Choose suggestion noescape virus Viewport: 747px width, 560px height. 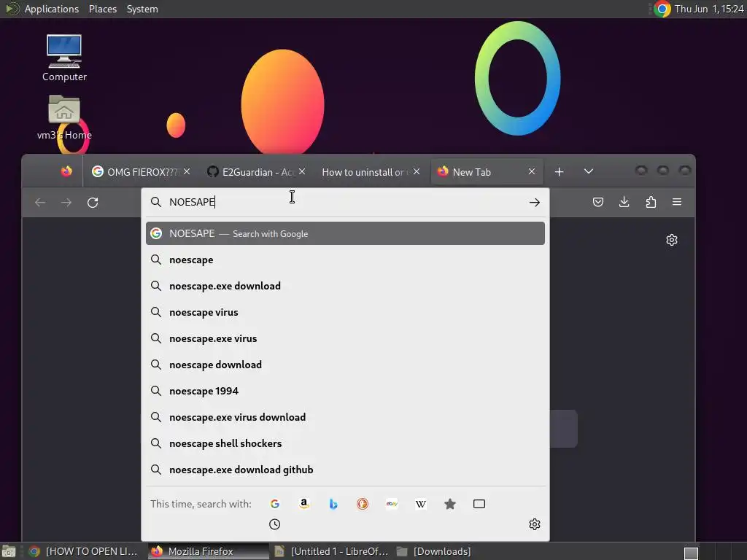[x=345, y=312]
